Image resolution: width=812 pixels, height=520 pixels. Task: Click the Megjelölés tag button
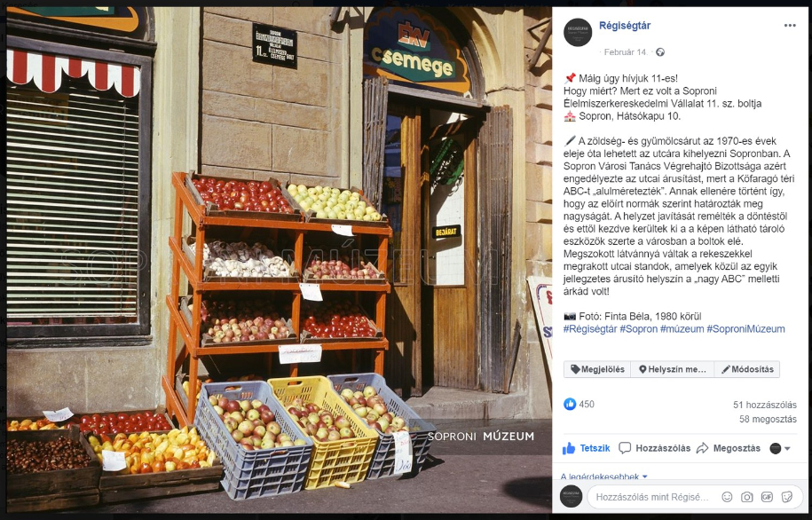point(597,369)
